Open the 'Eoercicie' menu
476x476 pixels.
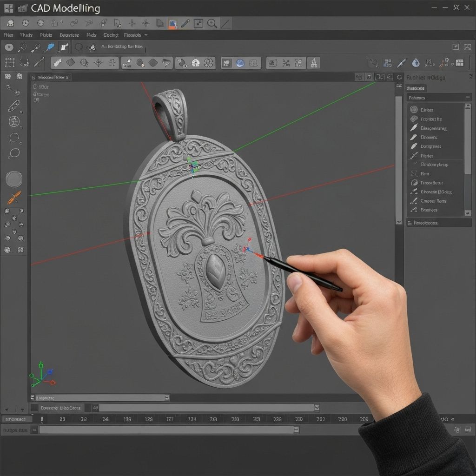(x=69, y=35)
